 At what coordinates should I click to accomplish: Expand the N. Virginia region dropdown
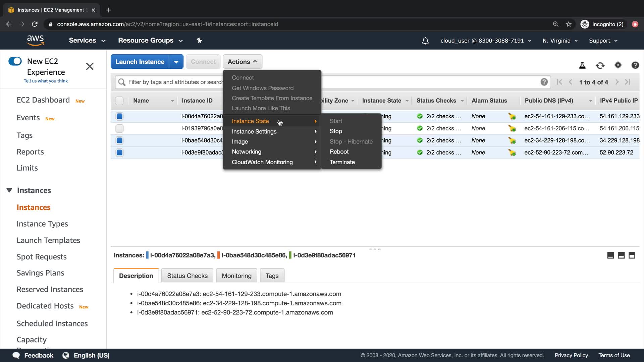(x=560, y=41)
